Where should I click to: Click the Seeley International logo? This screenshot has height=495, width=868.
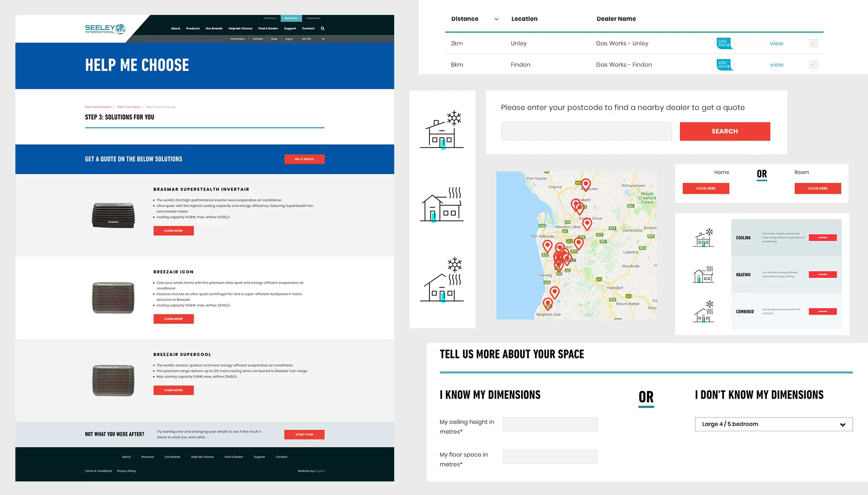(105, 29)
